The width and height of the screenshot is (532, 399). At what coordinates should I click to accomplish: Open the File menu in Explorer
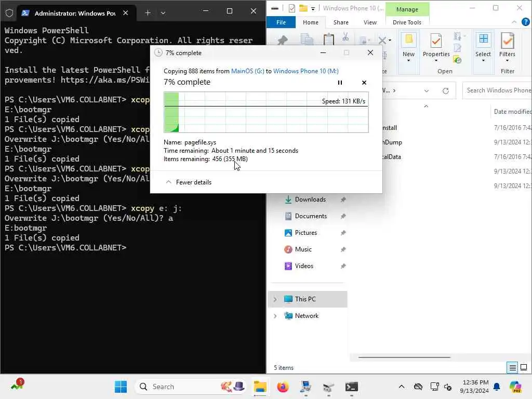pyautogui.click(x=281, y=22)
